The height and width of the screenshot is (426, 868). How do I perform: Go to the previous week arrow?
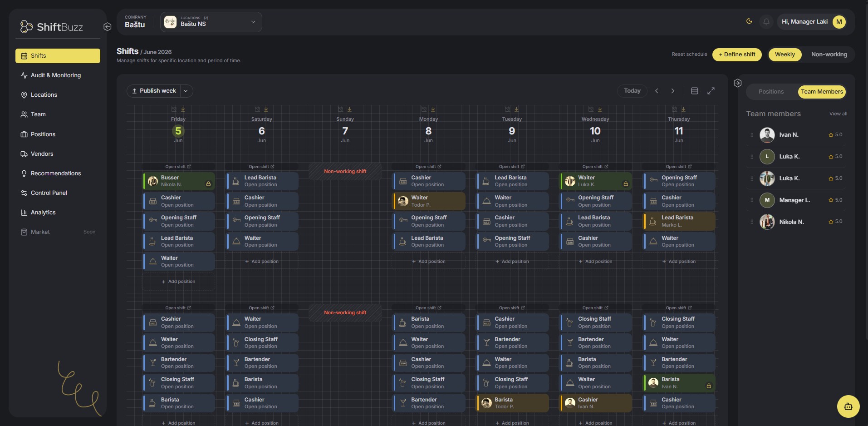657,91
